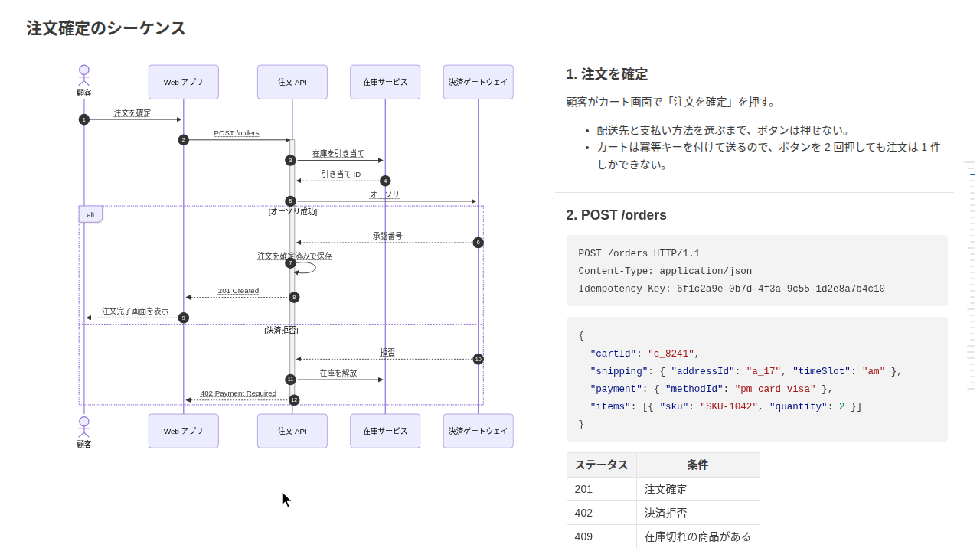Click the Idempotency-Key header line in the code block

(x=731, y=289)
